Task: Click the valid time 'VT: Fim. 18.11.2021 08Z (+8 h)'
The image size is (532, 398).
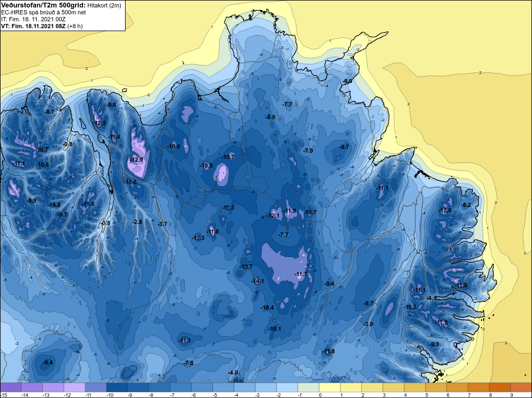Action: pyautogui.click(x=41, y=26)
